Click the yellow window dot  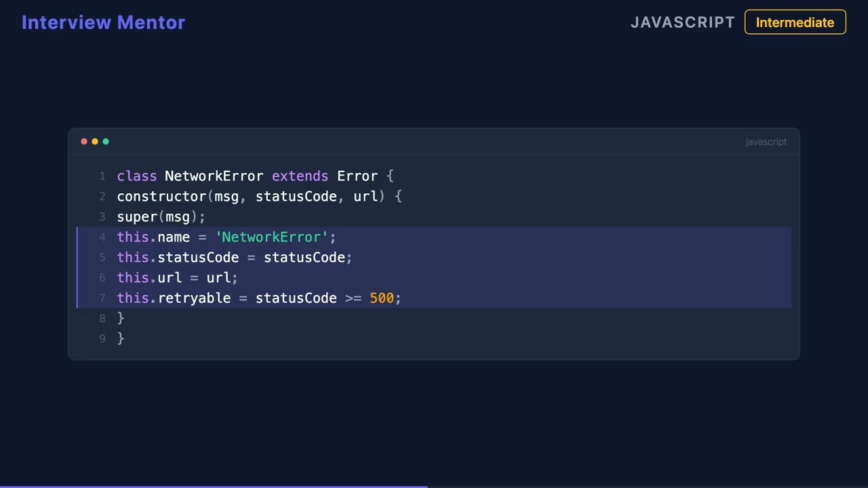pyautogui.click(x=95, y=142)
